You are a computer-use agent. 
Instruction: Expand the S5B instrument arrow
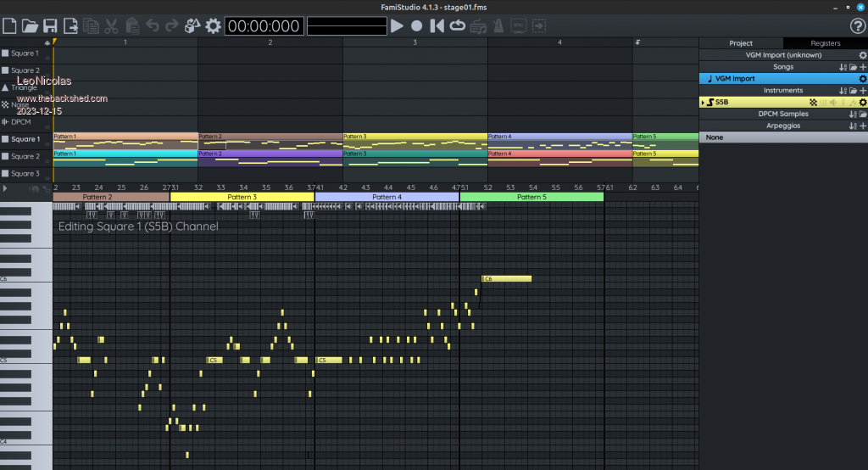click(703, 103)
